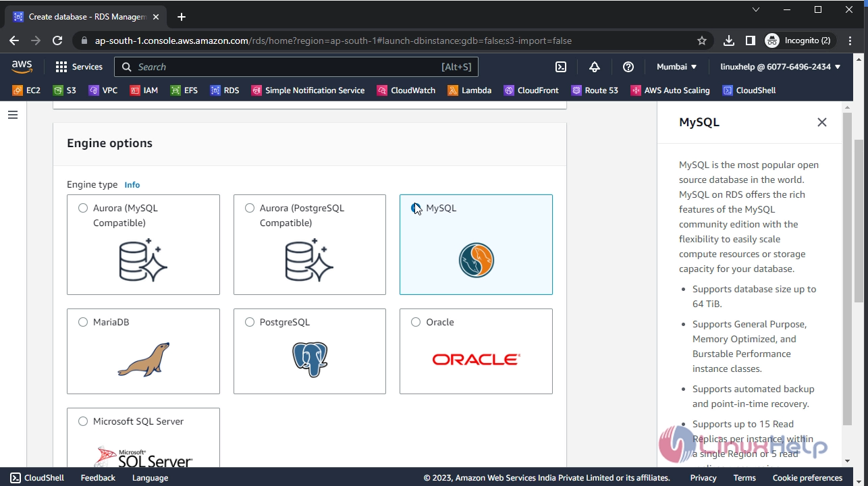Open the Terms footer link
Viewport: 868px width, 486px height.
click(x=744, y=478)
